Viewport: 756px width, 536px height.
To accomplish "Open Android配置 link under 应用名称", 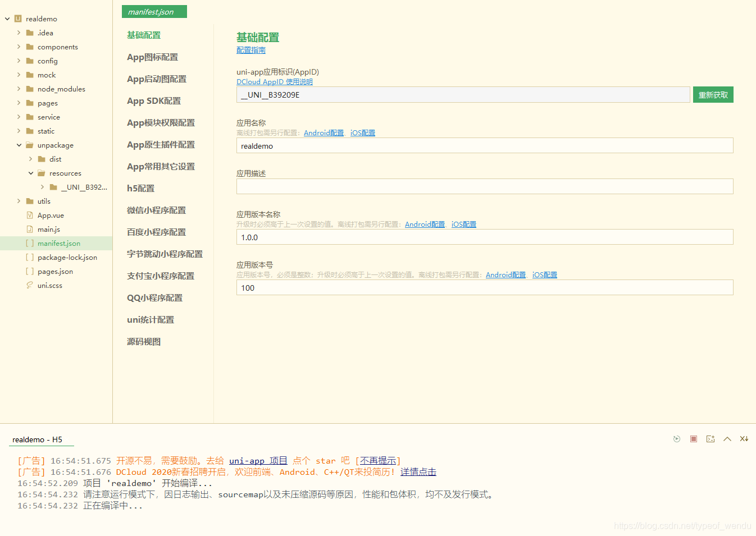I will tap(324, 132).
